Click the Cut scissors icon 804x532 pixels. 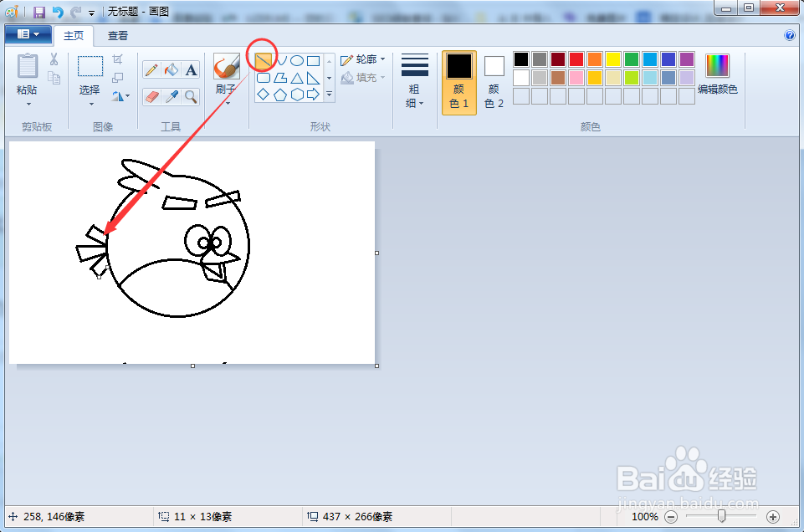tap(54, 59)
